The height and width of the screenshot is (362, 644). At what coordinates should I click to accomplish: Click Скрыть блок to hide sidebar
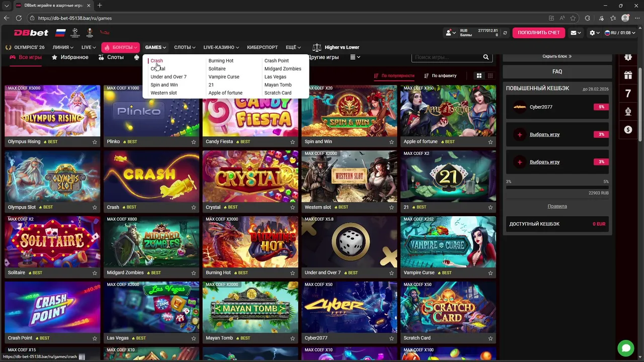point(557,56)
